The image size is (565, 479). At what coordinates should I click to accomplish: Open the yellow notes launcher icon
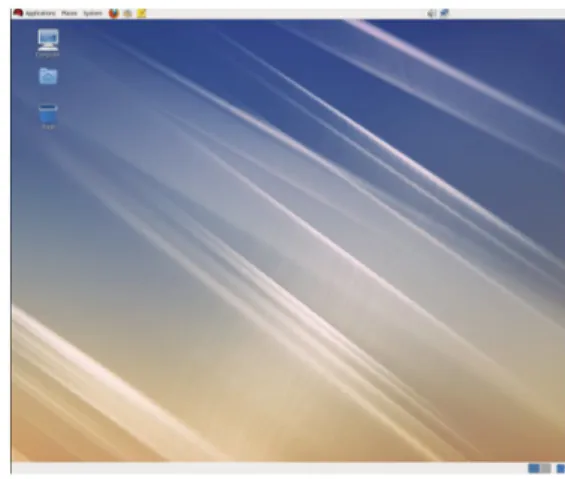click(142, 13)
